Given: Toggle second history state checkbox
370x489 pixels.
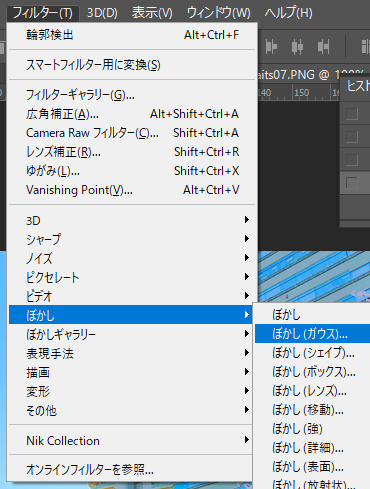Looking at the screenshot, I should pos(352,137).
